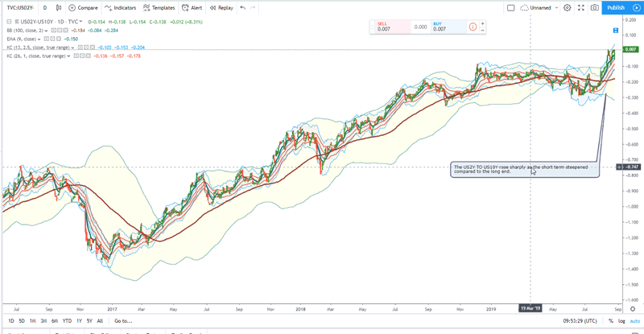Expand the Unnamed layout dropdown

tap(557, 7)
